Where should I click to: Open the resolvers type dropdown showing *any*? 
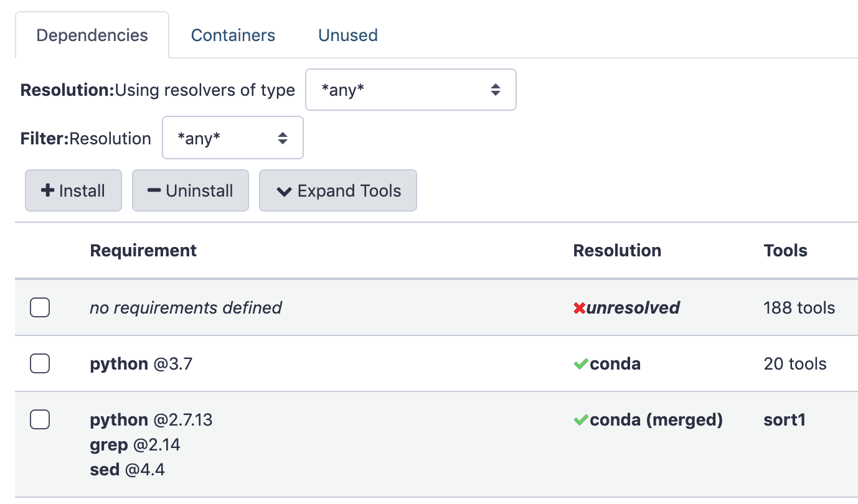click(x=411, y=90)
